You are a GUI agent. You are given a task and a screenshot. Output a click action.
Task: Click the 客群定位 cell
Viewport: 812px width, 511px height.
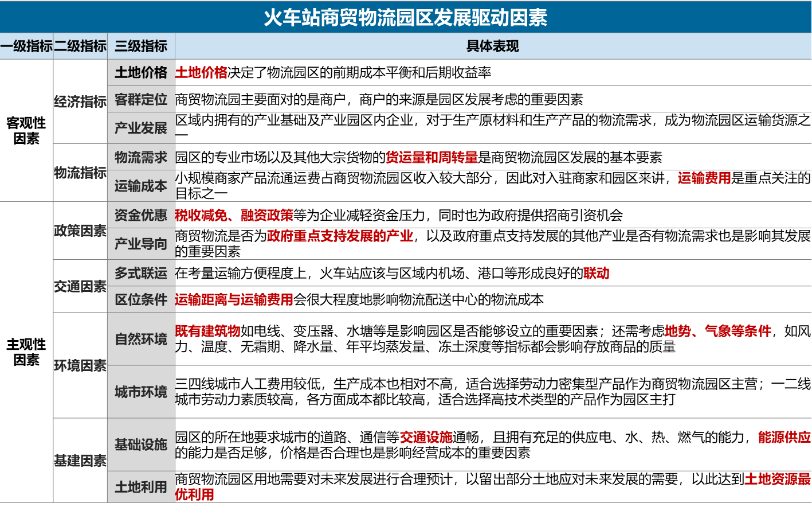pyautogui.click(x=141, y=99)
